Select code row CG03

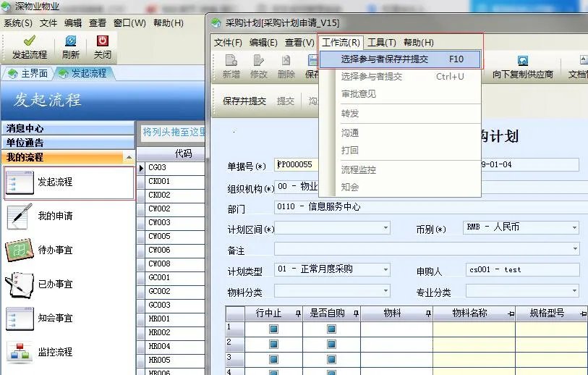click(x=174, y=167)
